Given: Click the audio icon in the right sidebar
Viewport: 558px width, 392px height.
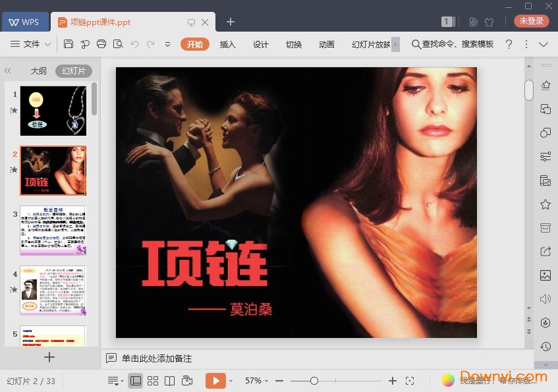Looking at the screenshot, I should [545, 298].
